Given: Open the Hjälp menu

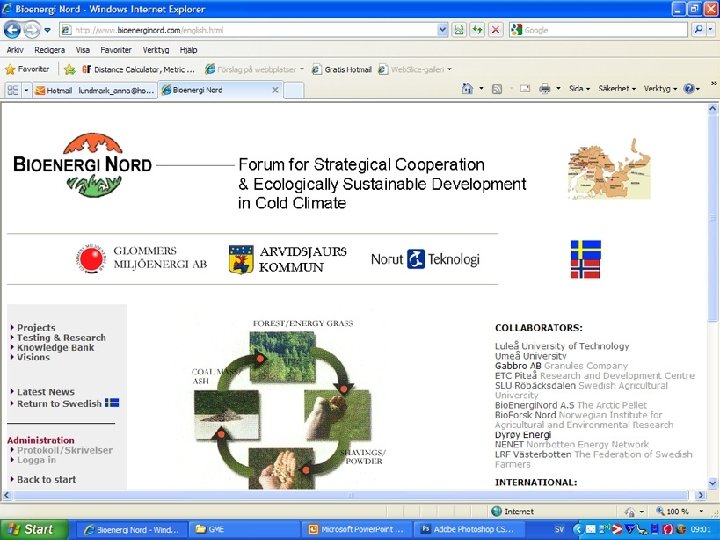Looking at the screenshot, I should click(x=188, y=50).
